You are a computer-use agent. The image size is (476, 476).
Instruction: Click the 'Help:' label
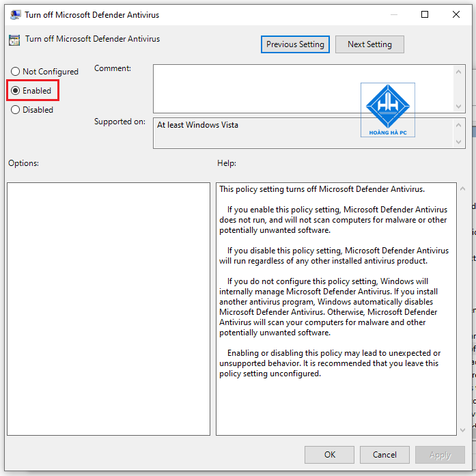click(227, 163)
